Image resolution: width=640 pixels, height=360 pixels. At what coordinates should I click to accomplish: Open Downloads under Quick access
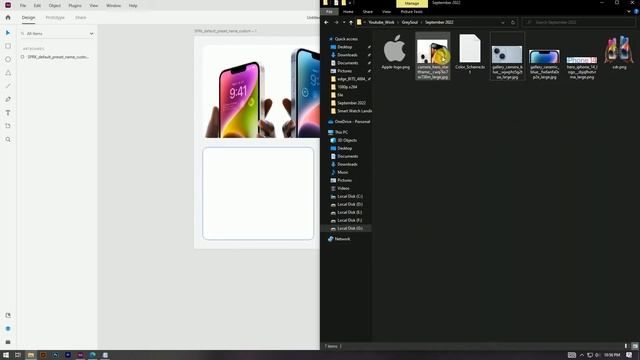pos(347,55)
